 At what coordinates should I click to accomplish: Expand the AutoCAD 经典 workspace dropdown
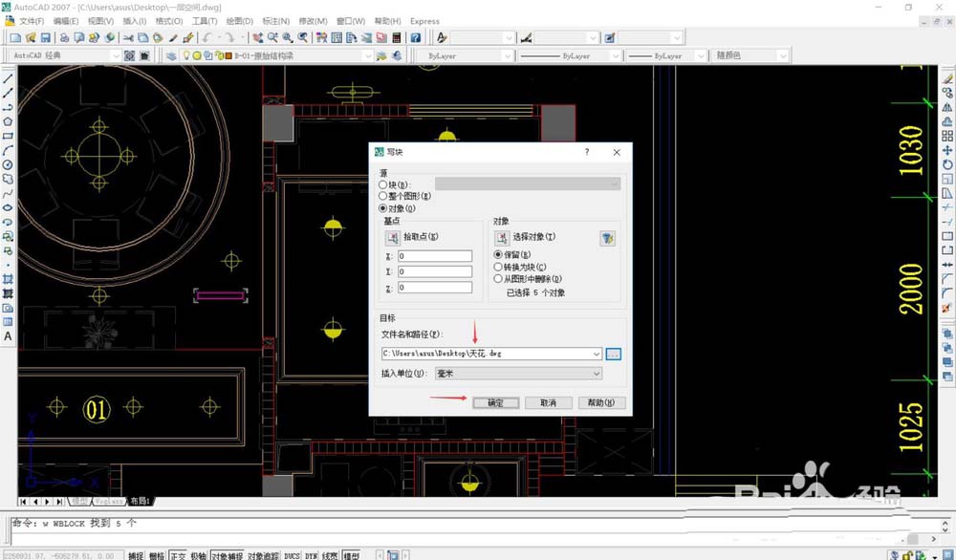(116, 56)
